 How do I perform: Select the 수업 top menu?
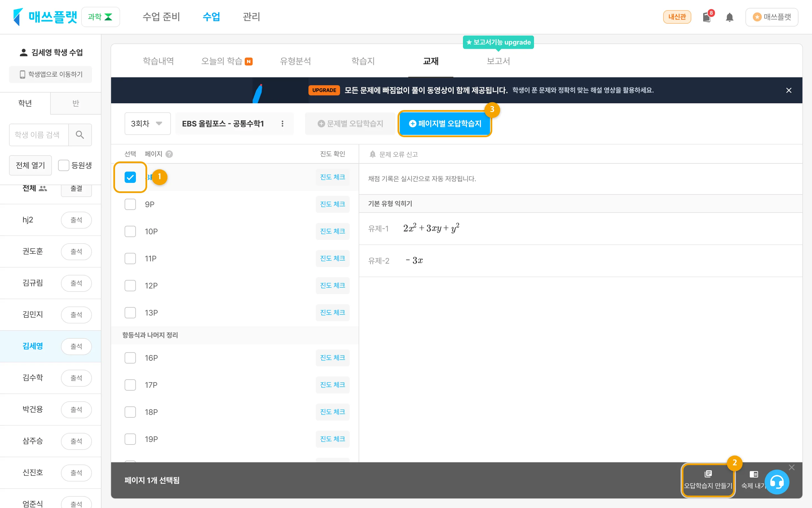tap(211, 17)
